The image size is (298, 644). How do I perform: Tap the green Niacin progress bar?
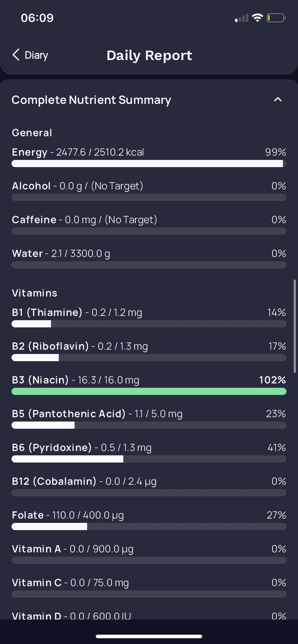click(x=149, y=391)
